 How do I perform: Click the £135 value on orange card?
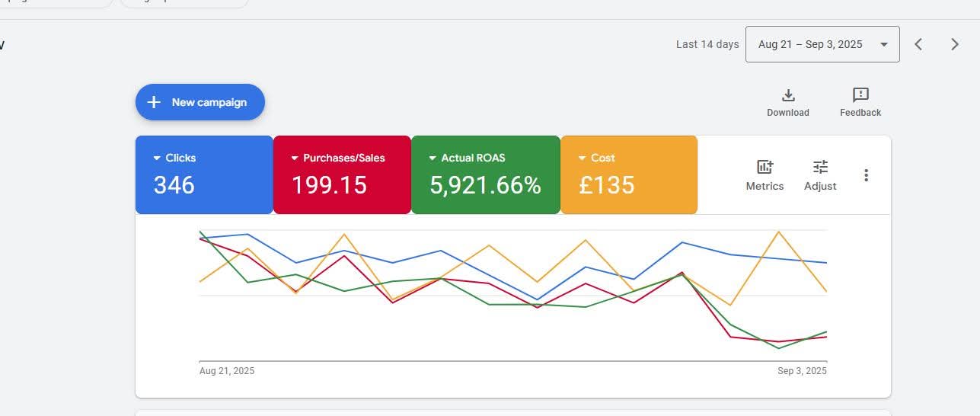click(x=606, y=185)
